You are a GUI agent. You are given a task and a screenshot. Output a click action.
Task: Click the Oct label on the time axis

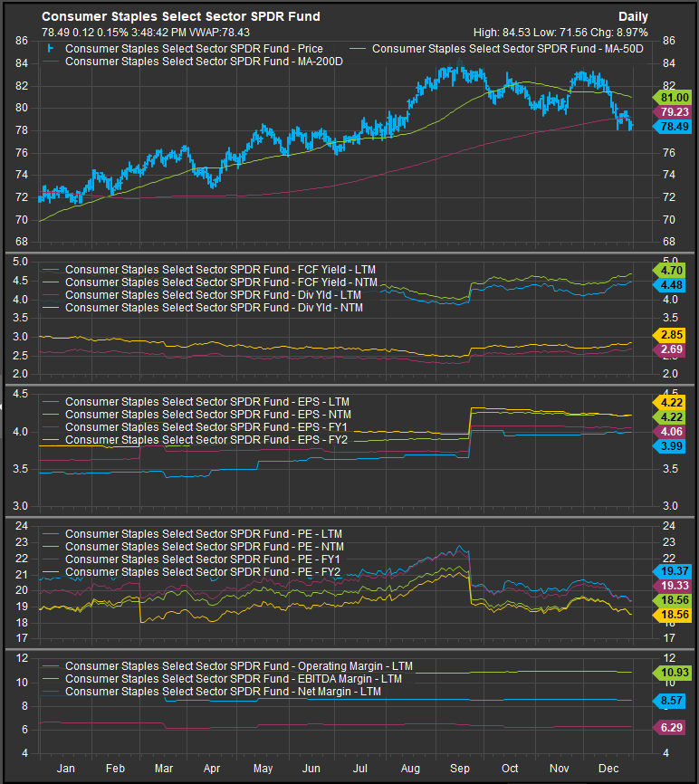tap(510, 769)
